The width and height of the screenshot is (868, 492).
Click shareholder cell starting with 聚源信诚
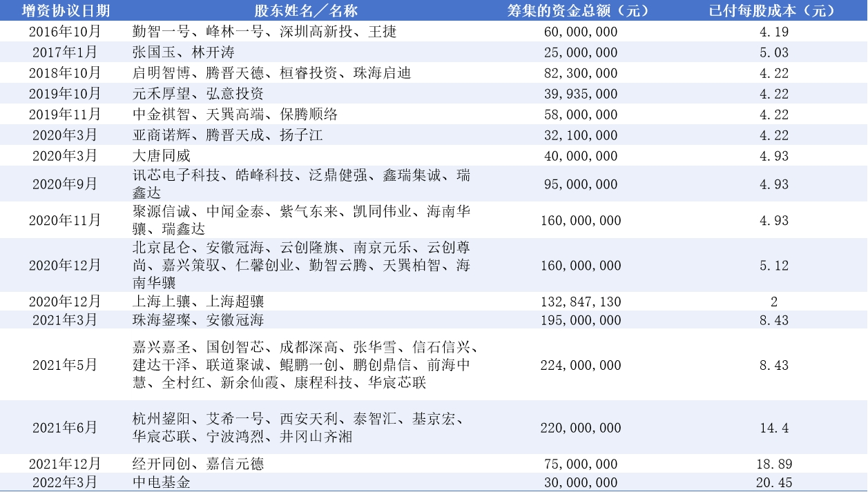pyautogui.click(x=302, y=220)
